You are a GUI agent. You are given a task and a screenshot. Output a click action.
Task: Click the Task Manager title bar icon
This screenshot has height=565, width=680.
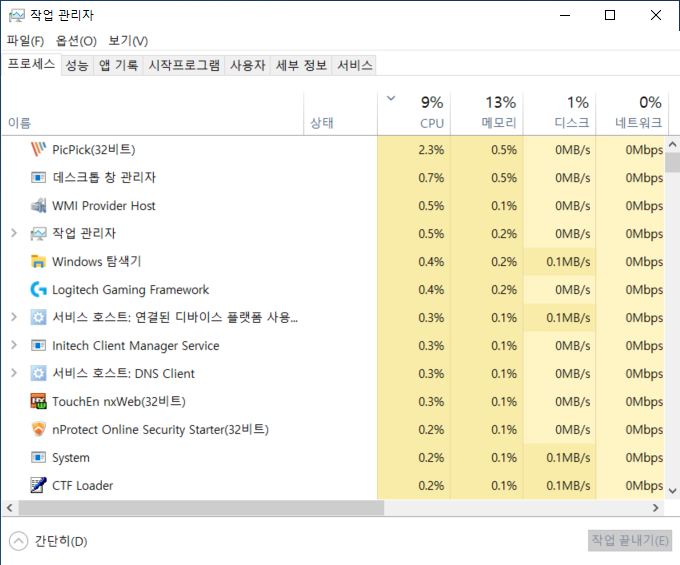tap(16, 16)
